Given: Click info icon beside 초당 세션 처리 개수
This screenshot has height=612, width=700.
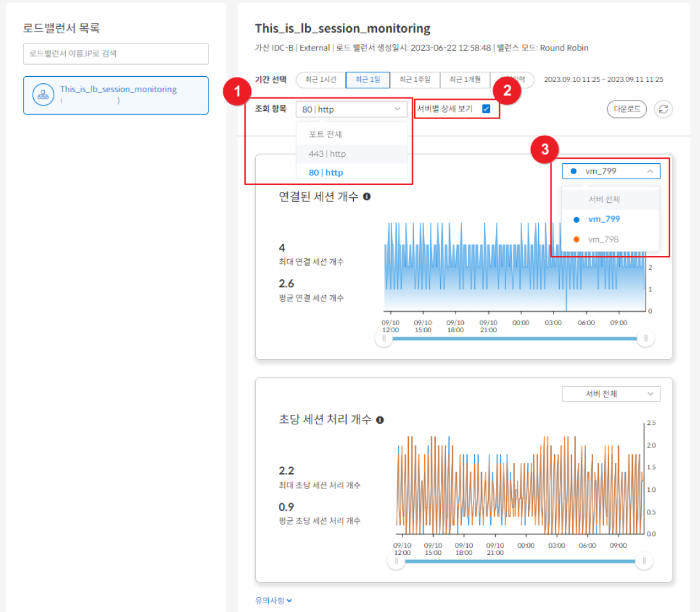Looking at the screenshot, I should [x=380, y=420].
